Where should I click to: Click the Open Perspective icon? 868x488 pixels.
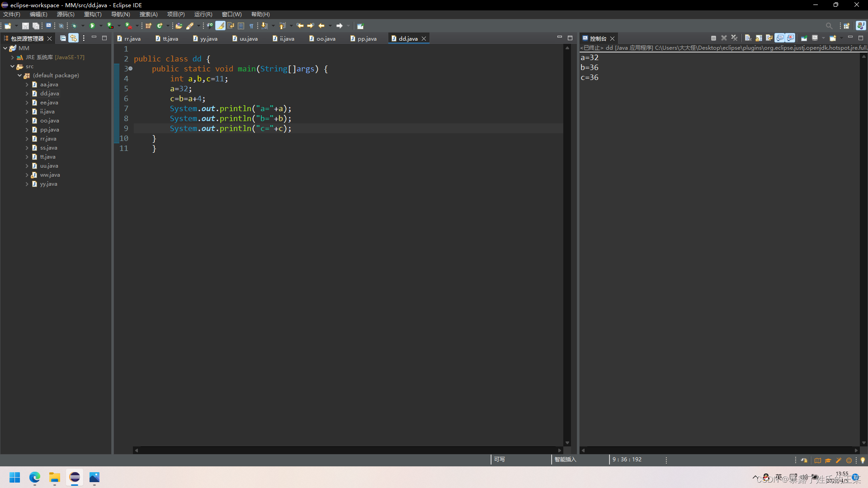pos(847,26)
